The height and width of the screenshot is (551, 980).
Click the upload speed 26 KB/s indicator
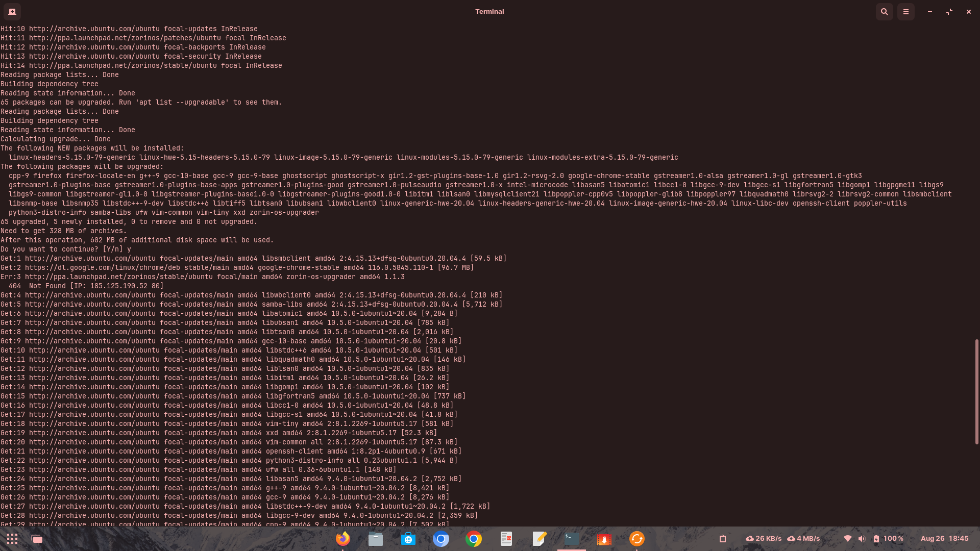[x=764, y=539]
